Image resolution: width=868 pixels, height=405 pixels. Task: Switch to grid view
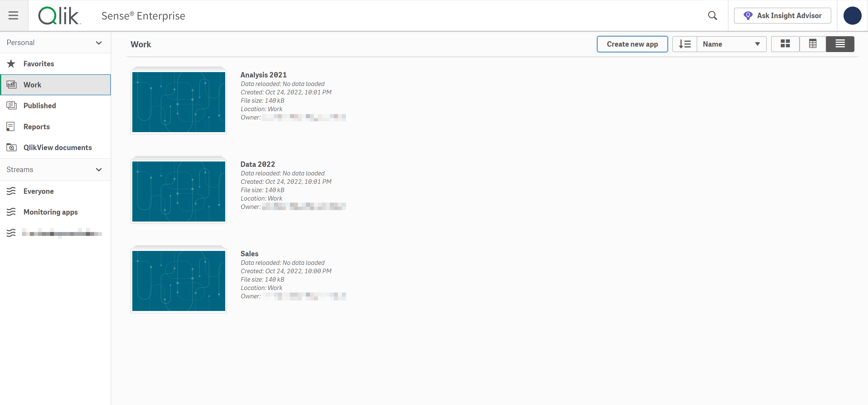[785, 44]
